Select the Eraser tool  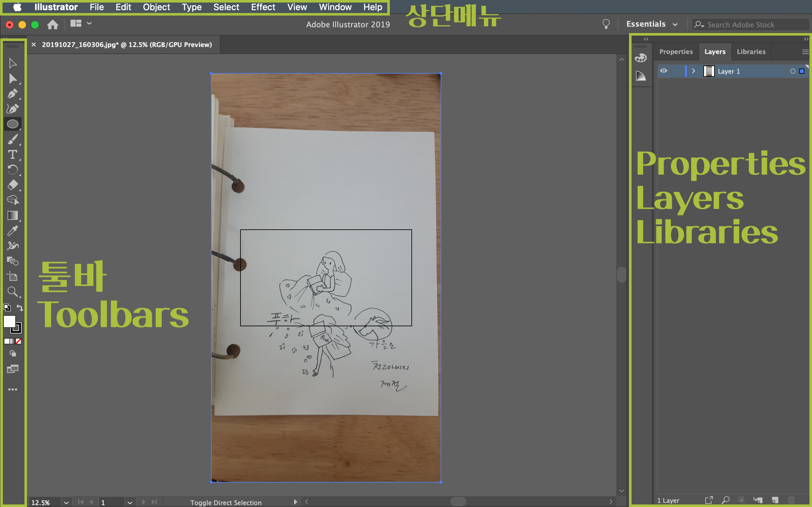coord(12,185)
